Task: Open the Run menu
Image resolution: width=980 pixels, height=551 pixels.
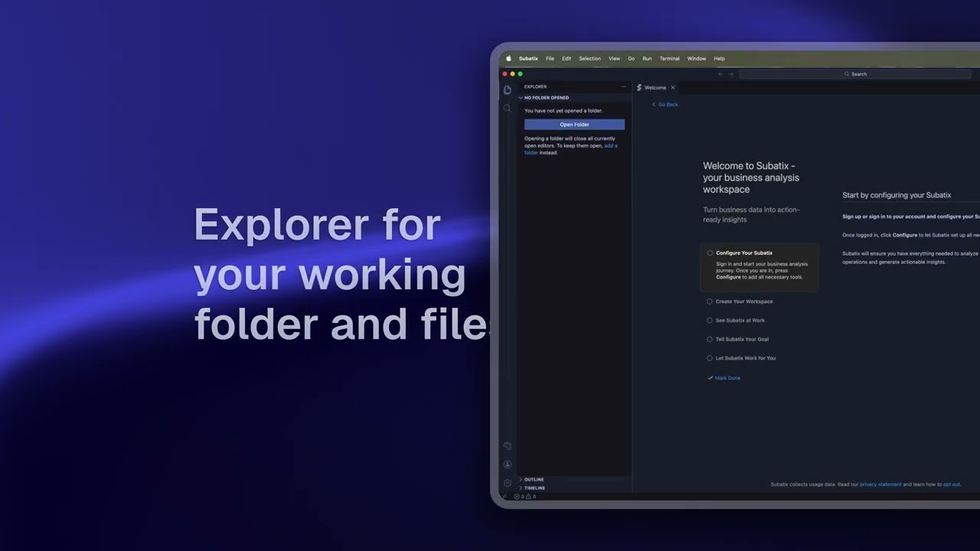Action: [647, 58]
